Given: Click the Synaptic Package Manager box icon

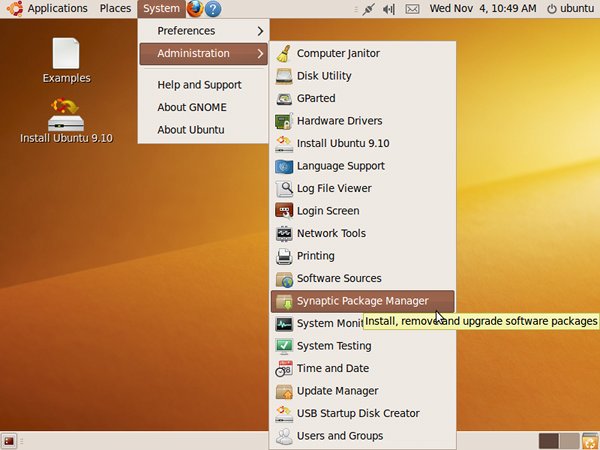Looking at the screenshot, I should (284, 301).
